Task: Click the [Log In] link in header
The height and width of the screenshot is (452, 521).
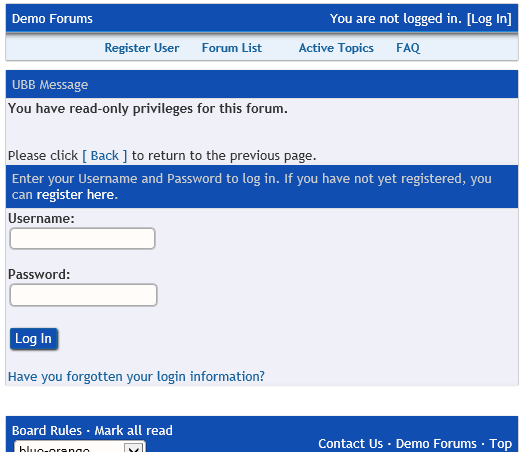Action: click(489, 19)
